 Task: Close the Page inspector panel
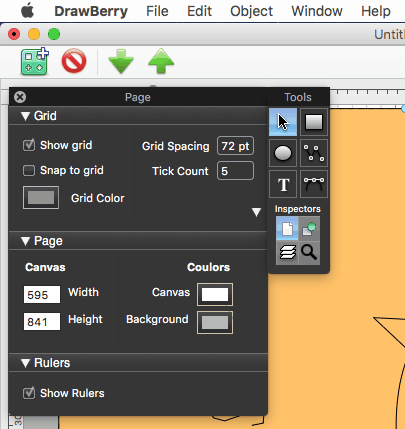[20, 97]
